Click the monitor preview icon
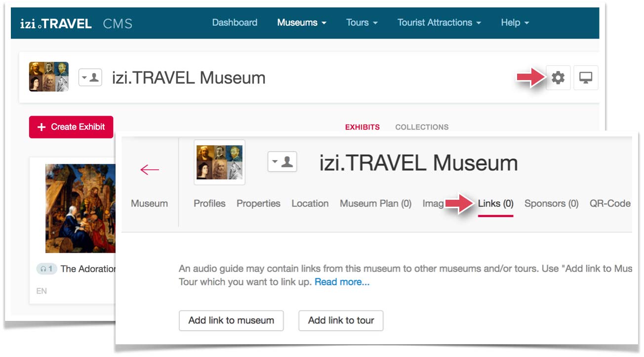644x357 pixels. click(586, 78)
